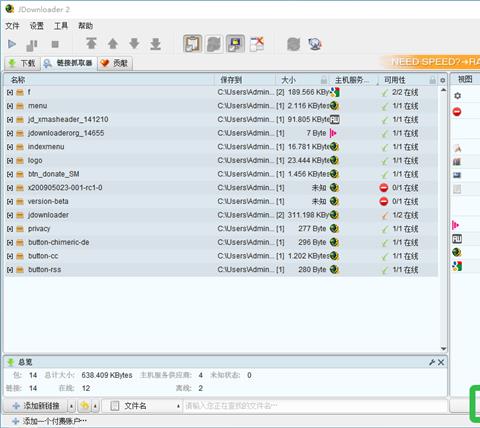Click the reconnect now toolbar icon
The image size is (480, 428).
click(x=294, y=44)
